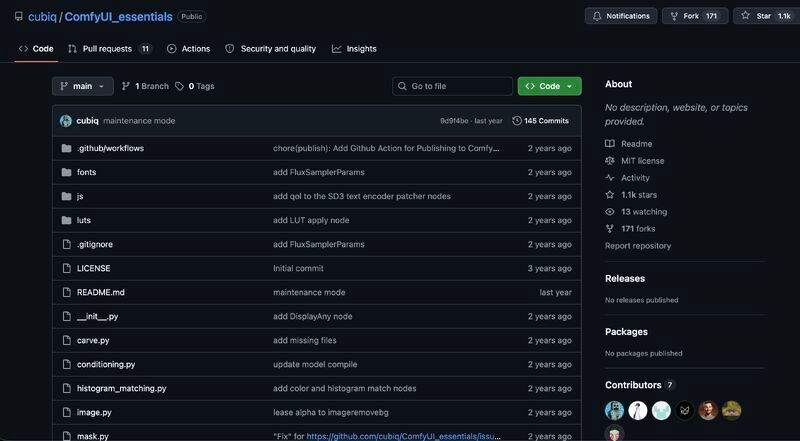Open the Packages heading link
The height and width of the screenshot is (441, 800).
626,332
